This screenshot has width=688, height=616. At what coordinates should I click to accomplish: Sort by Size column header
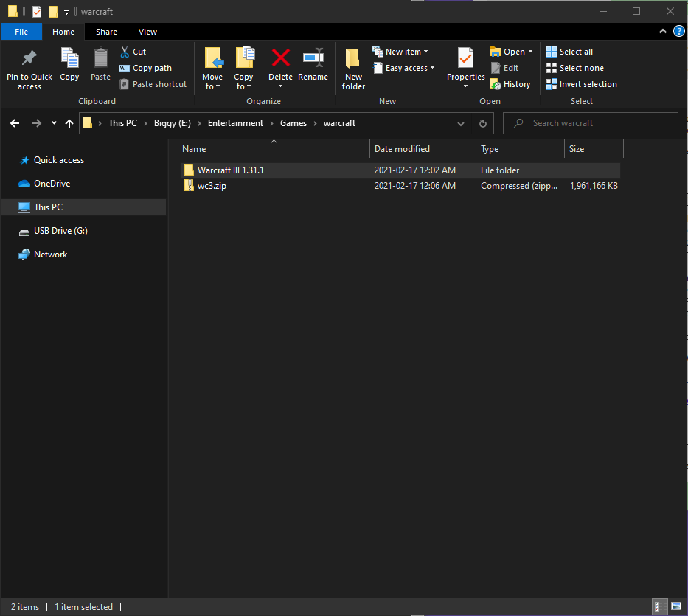[x=594, y=149]
